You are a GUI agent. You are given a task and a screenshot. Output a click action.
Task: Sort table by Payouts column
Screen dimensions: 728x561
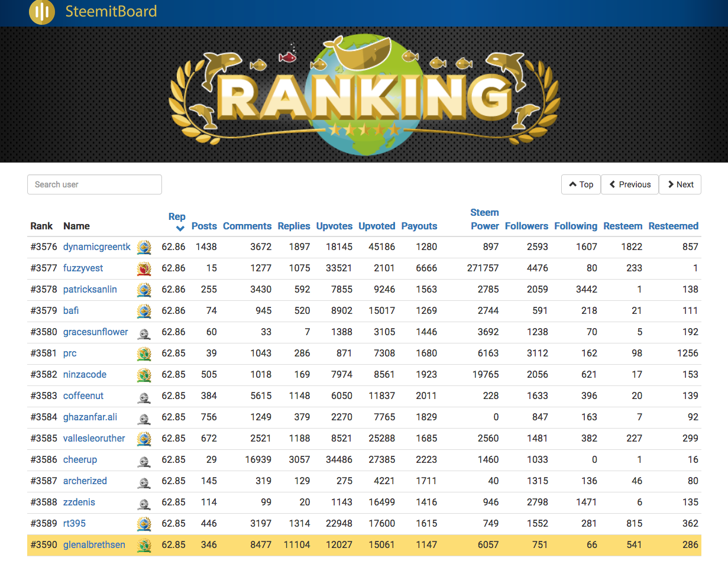[x=419, y=226]
